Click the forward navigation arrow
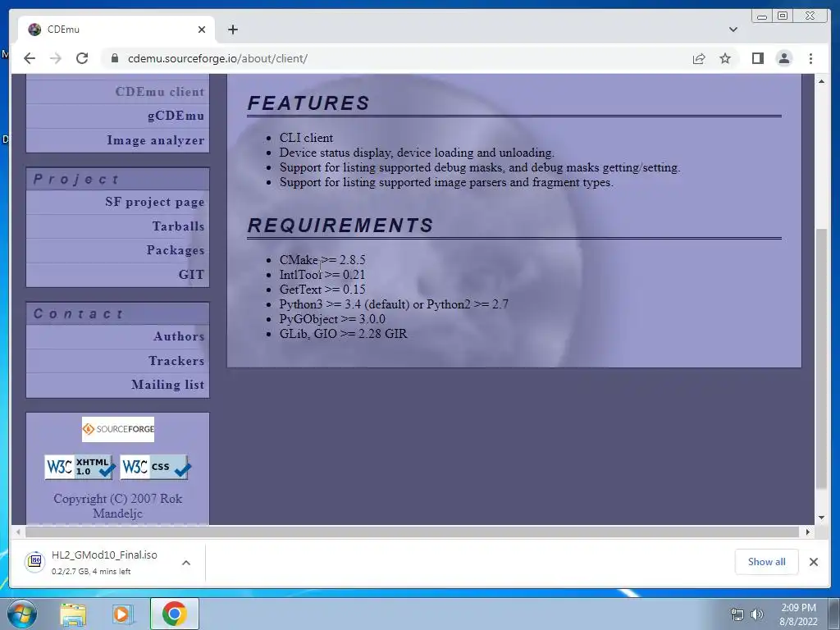The height and width of the screenshot is (630, 840). (56, 58)
